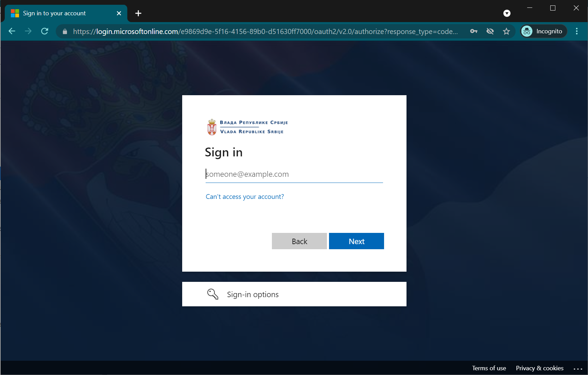Open the Chrome three-dot menu
This screenshot has height=375, width=588.
point(577,31)
